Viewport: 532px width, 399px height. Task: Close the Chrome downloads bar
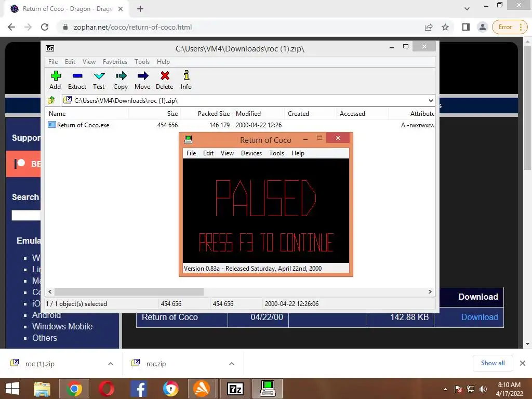tap(523, 363)
